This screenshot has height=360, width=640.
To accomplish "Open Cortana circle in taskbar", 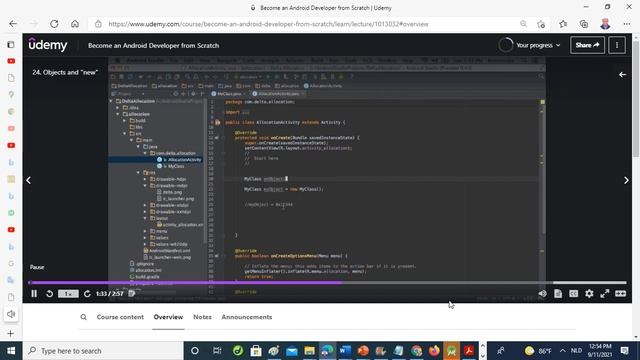I will (195, 351).
